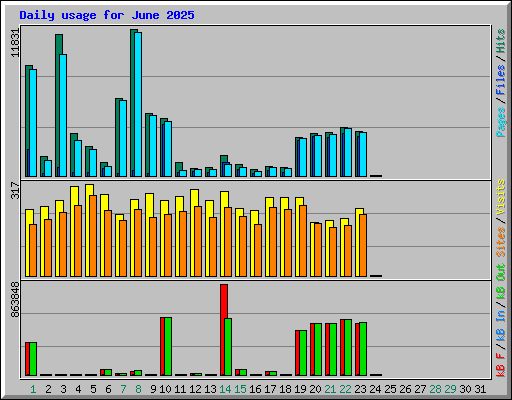The height and width of the screenshot is (400, 512).
Task: Click day label 9 on the x-axis
Action: coord(153,389)
